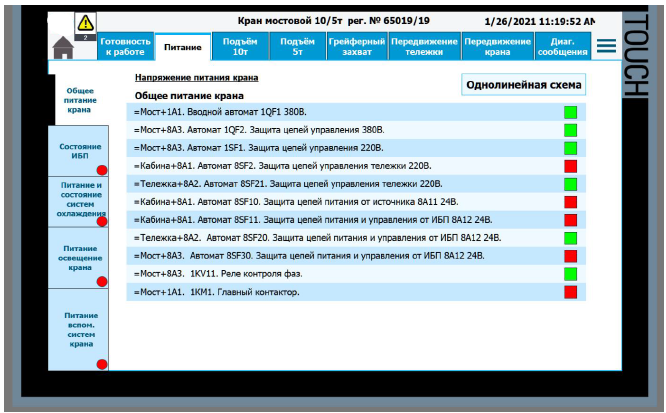Screen dimensions: 666x413
Task: Click green status square for 8SF21
Action: 570,184
